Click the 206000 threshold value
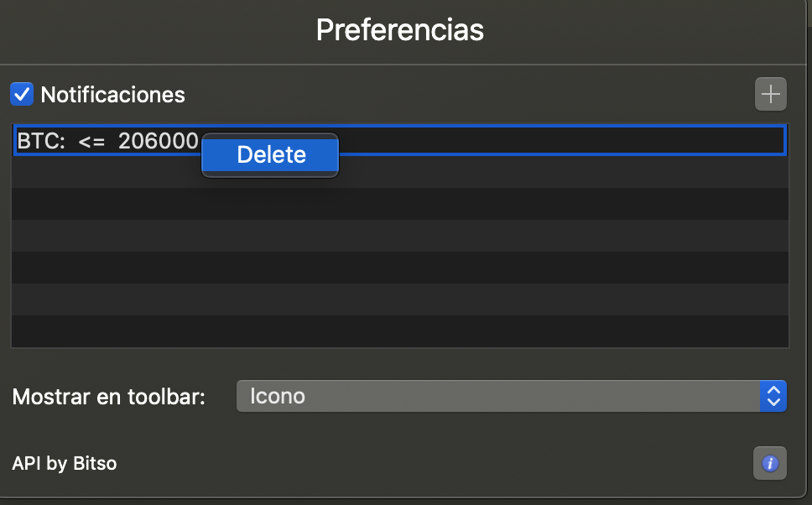812x505 pixels. point(158,142)
